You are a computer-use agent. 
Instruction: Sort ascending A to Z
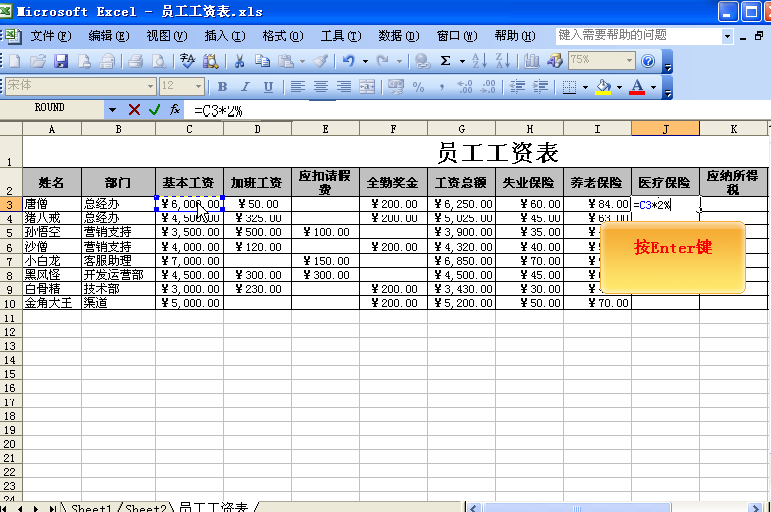point(479,61)
